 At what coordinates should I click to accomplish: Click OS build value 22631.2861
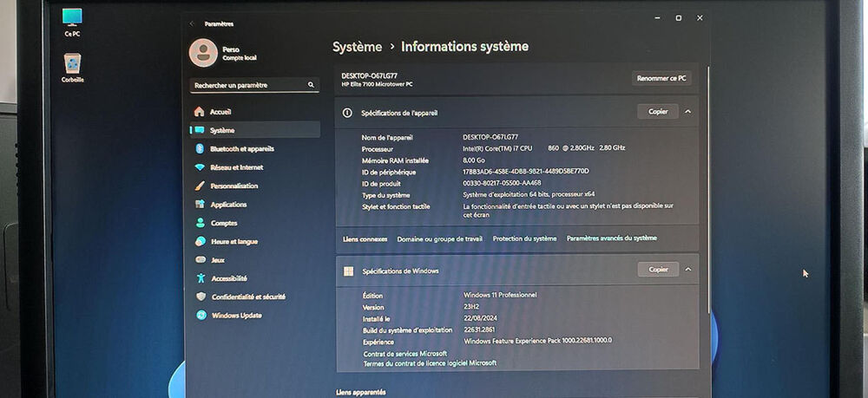point(479,329)
